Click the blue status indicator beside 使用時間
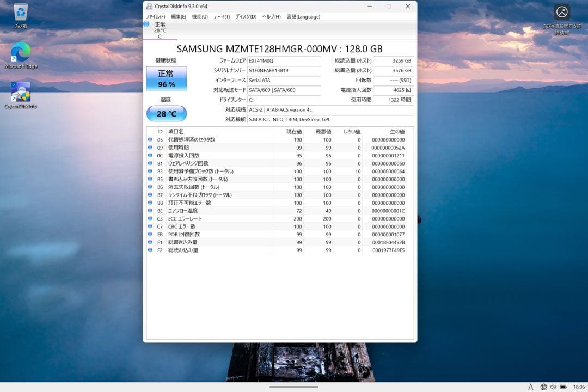 pyautogui.click(x=150, y=147)
